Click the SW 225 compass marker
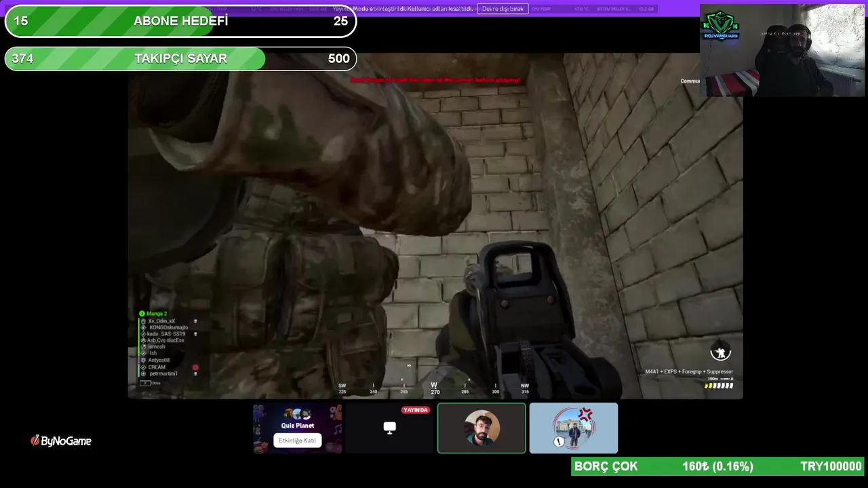The image size is (868, 488). 342,388
